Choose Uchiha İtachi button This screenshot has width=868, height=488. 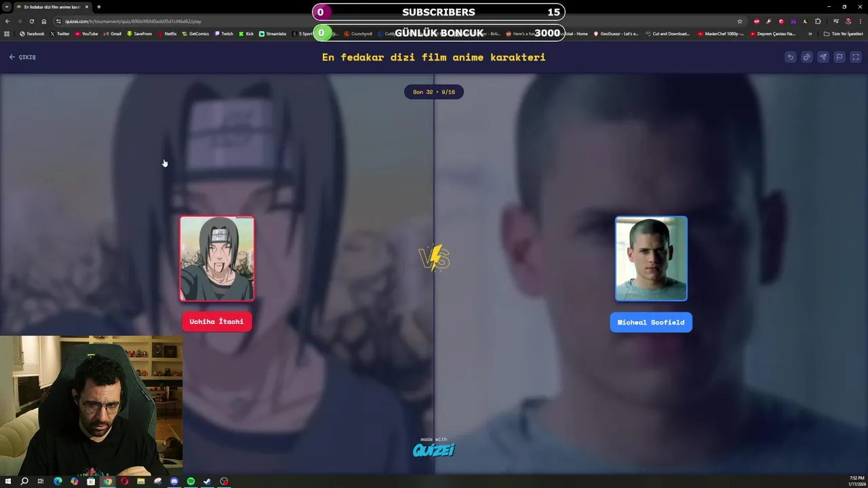tap(216, 322)
